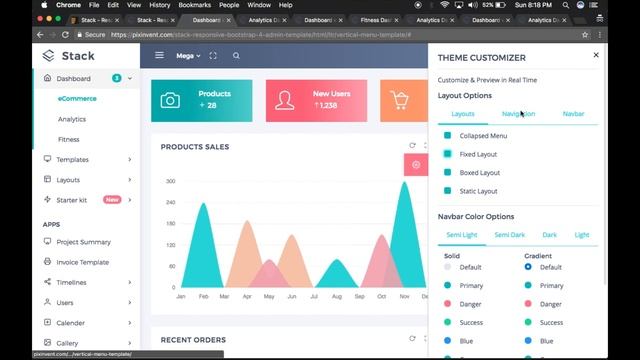This screenshot has height=360, width=640.
Task: Open the eCommerce dashboard link
Action: tap(77, 98)
